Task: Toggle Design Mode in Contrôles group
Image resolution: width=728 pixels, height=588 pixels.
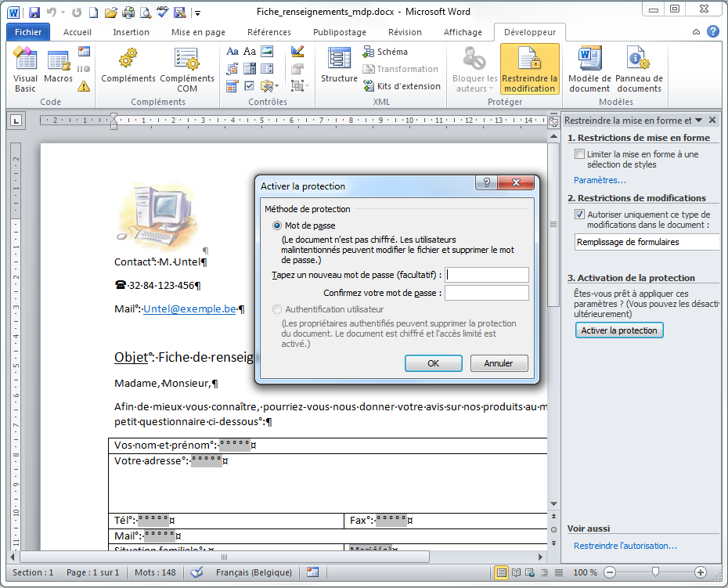Action: click(297, 51)
